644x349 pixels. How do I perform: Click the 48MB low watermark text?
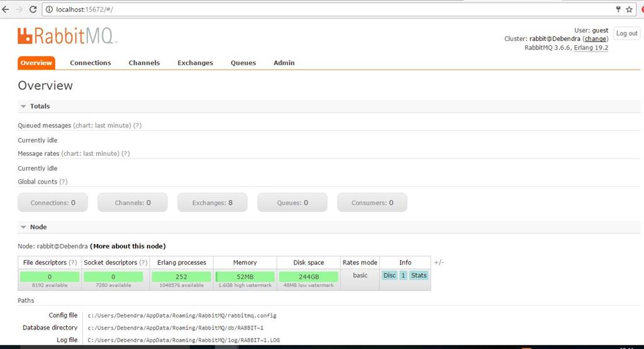[x=308, y=285]
